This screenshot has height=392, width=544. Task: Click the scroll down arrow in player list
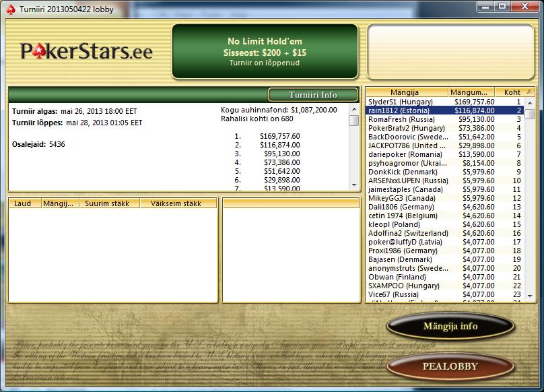531,295
